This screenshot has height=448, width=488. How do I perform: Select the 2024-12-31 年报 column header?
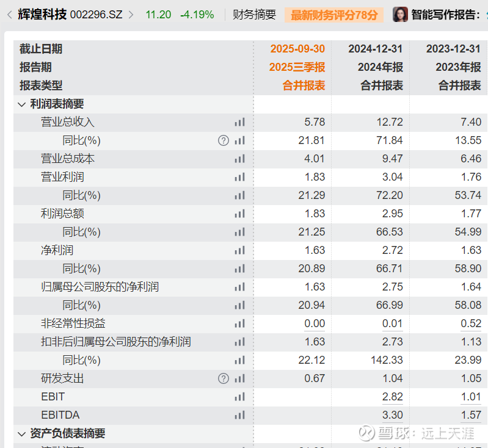click(376, 67)
